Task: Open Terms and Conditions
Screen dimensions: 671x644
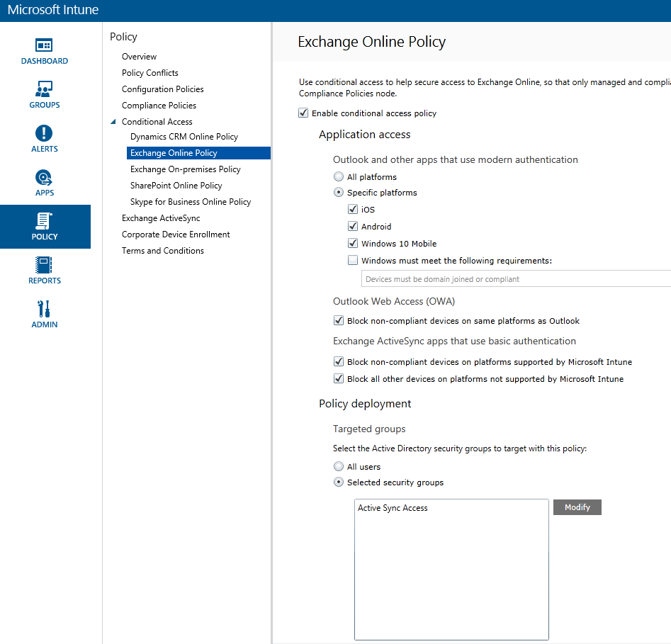Action: [x=163, y=250]
